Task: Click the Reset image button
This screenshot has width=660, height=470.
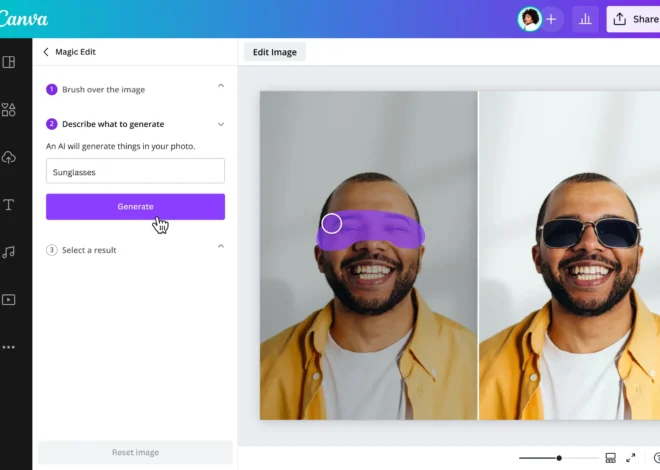Action: tap(136, 452)
